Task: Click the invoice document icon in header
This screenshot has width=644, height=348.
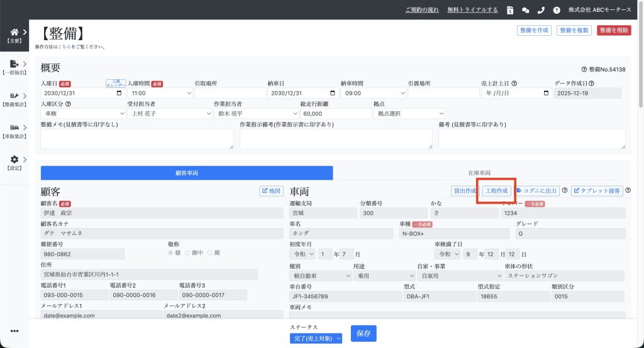Action: click(510, 10)
